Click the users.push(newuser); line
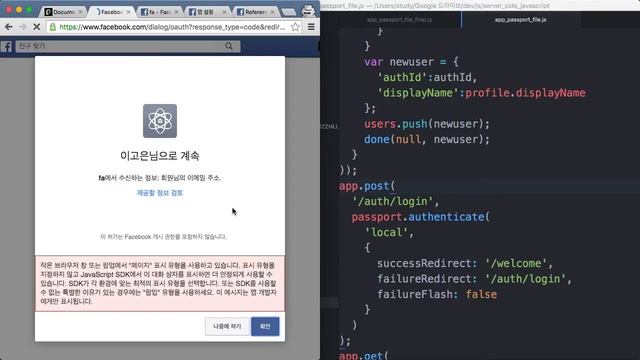Screen dimensions: 640x360 pyautogui.click(x=427, y=124)
